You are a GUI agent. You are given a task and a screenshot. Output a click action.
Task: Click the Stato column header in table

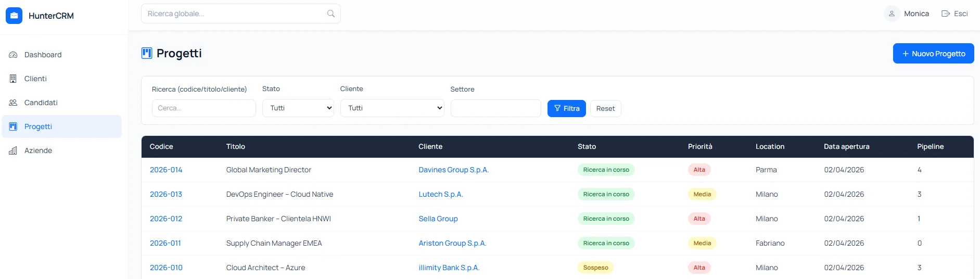(x=587, y=147)
